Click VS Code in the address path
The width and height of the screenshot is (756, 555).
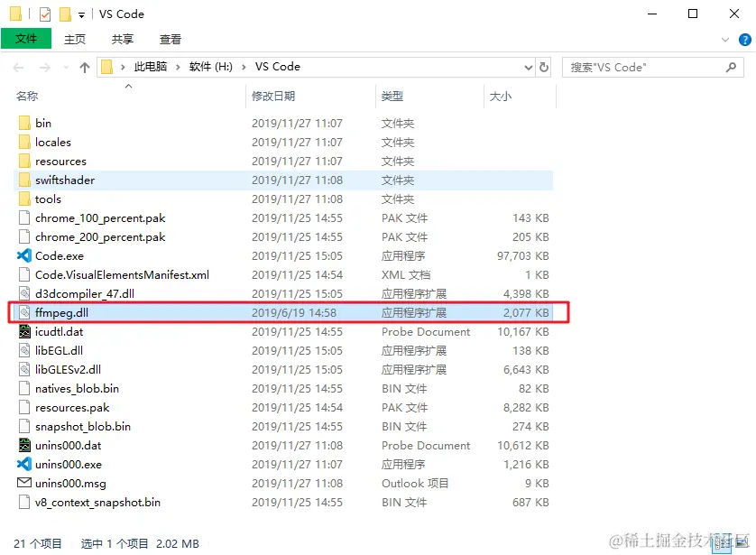coord(278,67)
